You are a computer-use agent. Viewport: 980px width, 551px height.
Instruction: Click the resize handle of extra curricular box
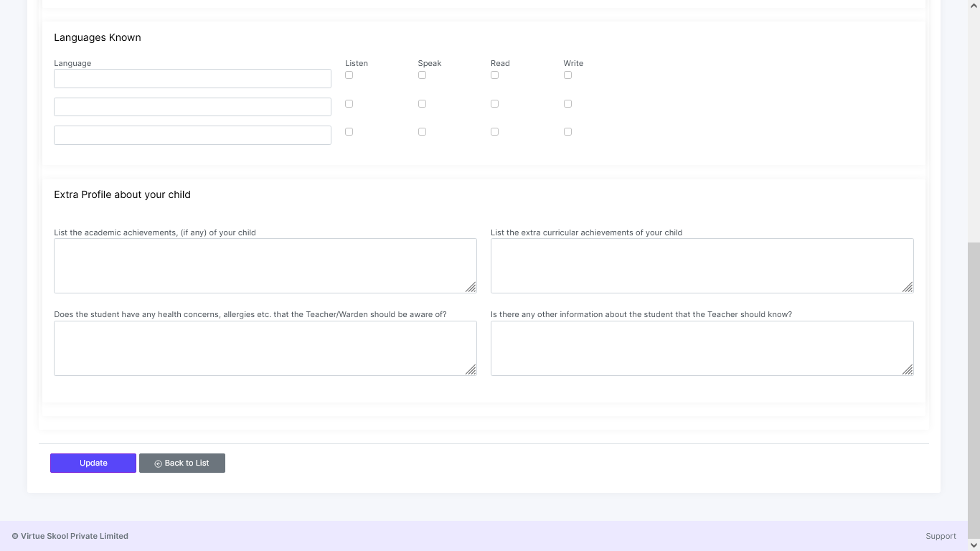click(908, 287)
